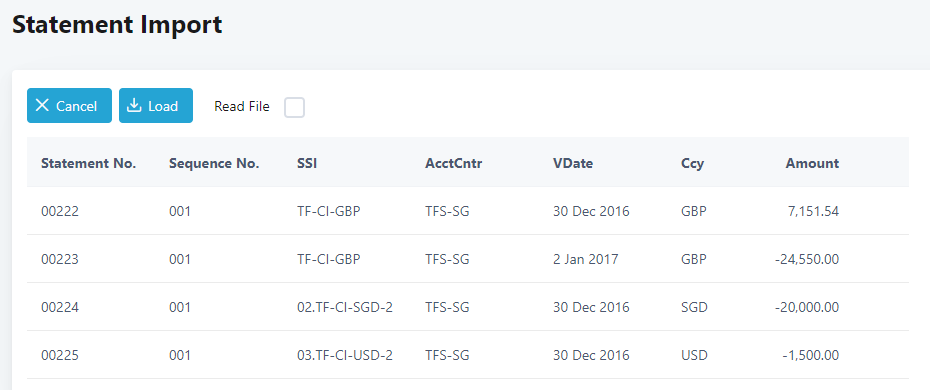
Task: Select statement row 00224
Action: click(467, 307)
